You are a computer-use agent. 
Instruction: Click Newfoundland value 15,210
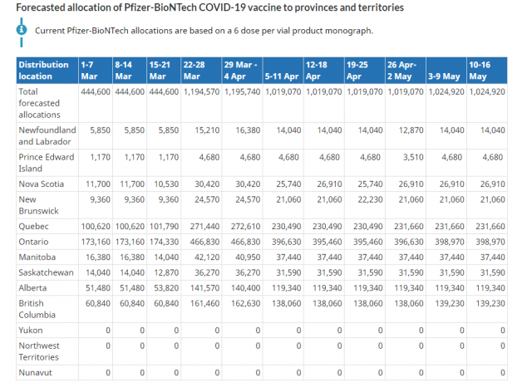pyautogui.click(x=207, y=130)
